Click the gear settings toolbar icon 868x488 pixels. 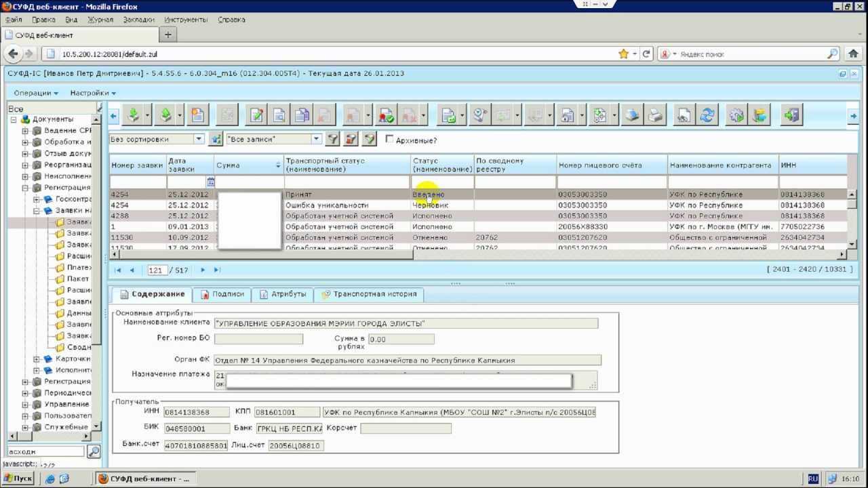[737, 115]
